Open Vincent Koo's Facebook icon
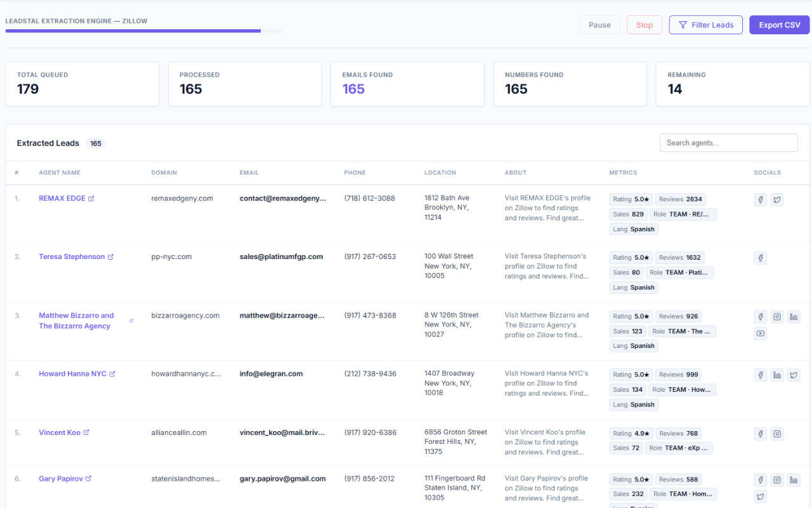812x508 pixels. 761,434
